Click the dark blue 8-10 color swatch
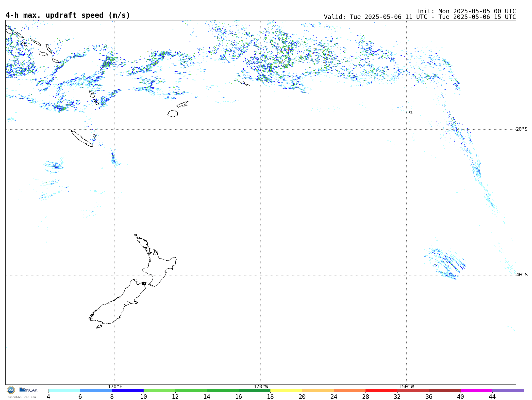Screen dimensions: 532x400 pos(128,391)
